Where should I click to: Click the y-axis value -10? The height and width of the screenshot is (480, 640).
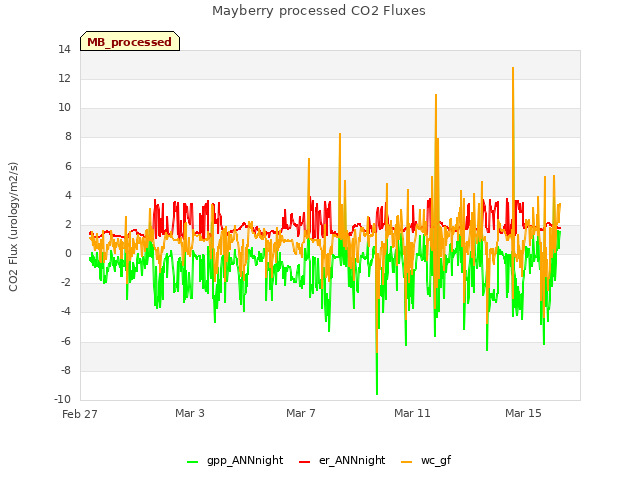[62, 399]
